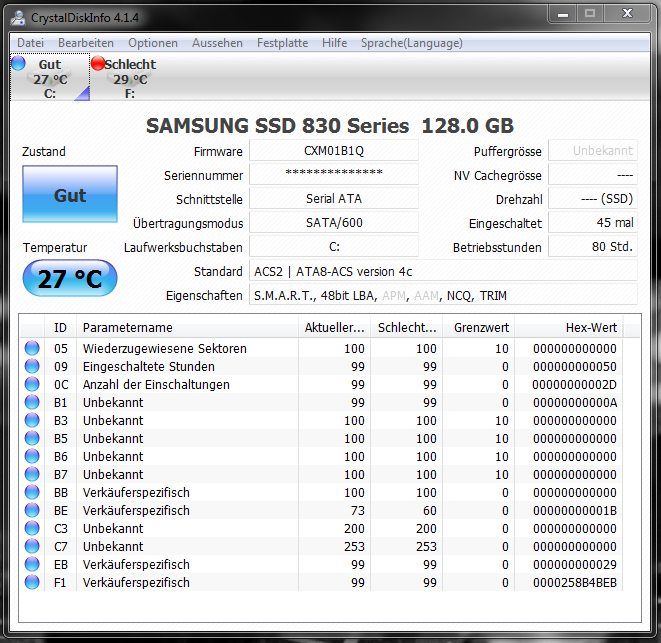
Task: Click the Aktueller... column header
Action: coord(334,328)
